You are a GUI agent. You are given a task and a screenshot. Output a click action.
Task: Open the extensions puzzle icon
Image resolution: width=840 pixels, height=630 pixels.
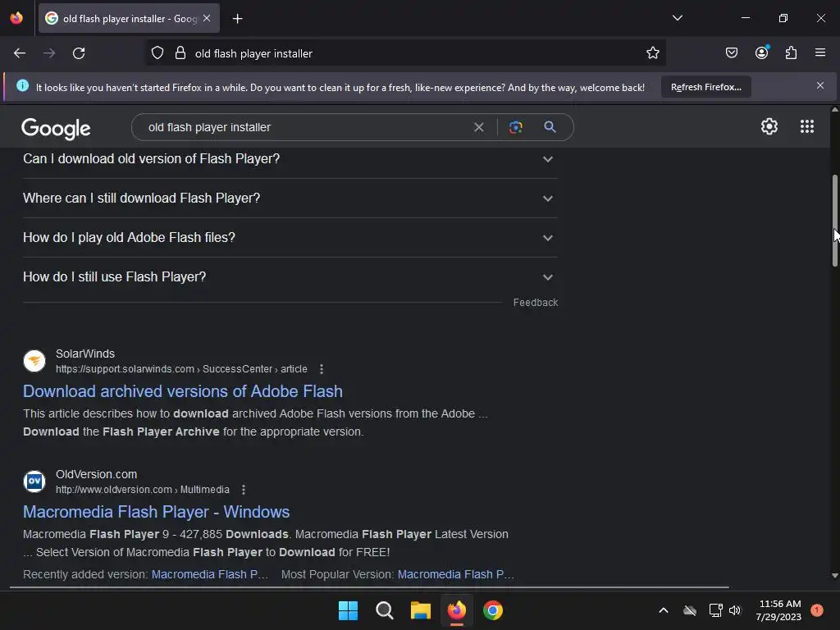pyautogui.click(x=791, y=53)
